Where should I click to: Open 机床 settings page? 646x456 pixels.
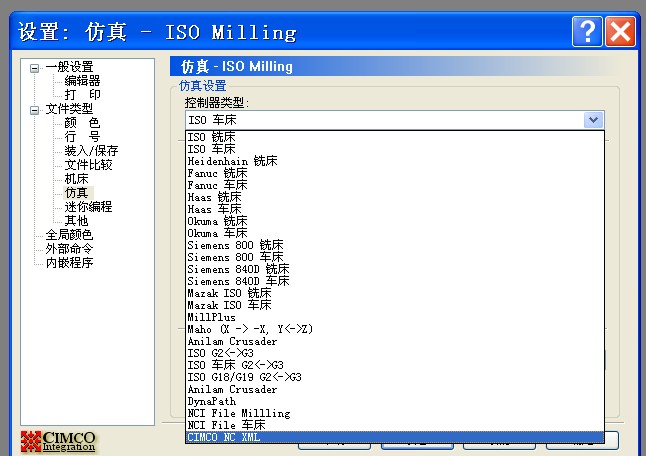[76, 178]
